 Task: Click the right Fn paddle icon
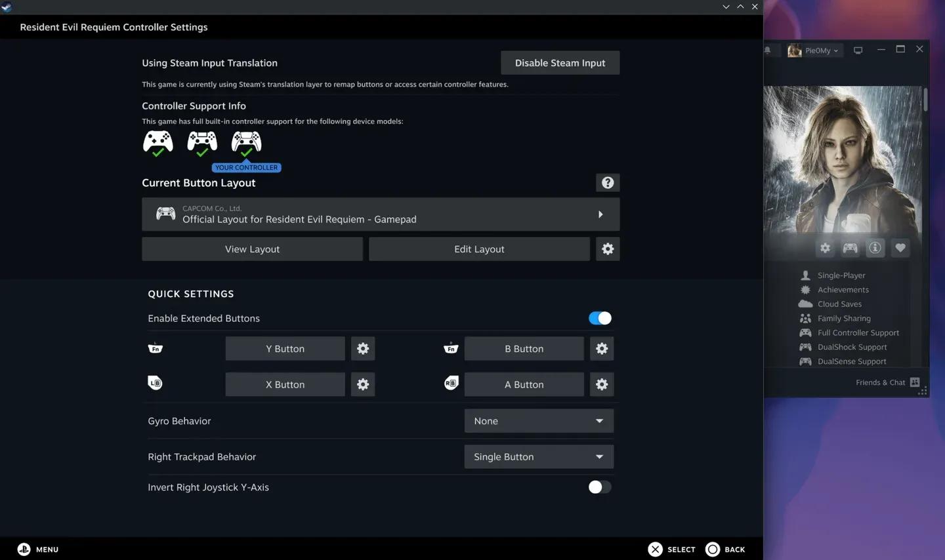click(x=451, y=348)
